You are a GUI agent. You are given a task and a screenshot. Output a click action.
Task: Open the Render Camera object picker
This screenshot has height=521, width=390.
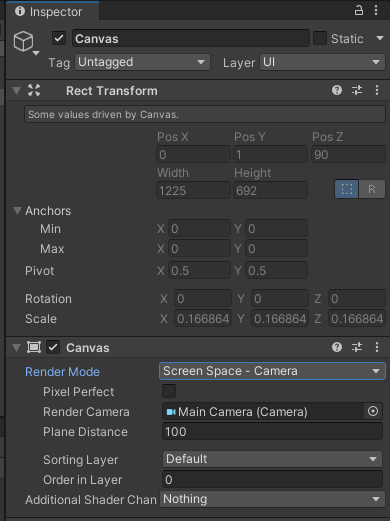[373, 411]
